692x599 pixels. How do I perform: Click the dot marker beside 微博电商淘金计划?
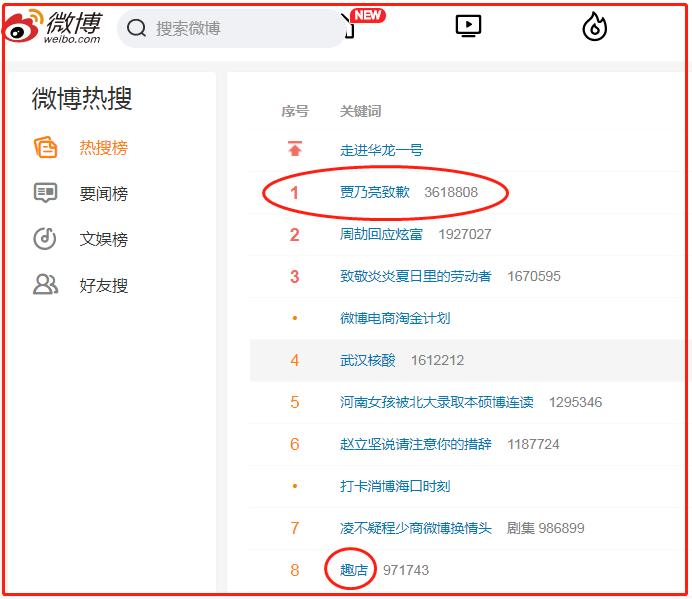point(295,318)
